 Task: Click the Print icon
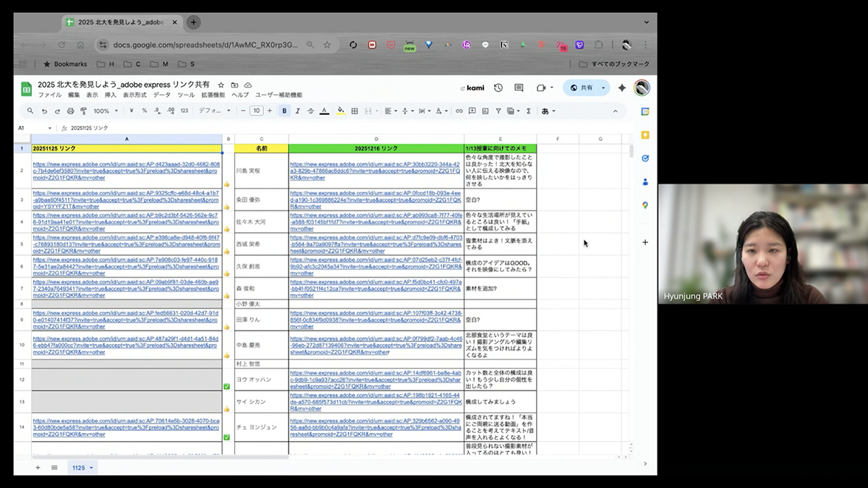coord(70,111)
